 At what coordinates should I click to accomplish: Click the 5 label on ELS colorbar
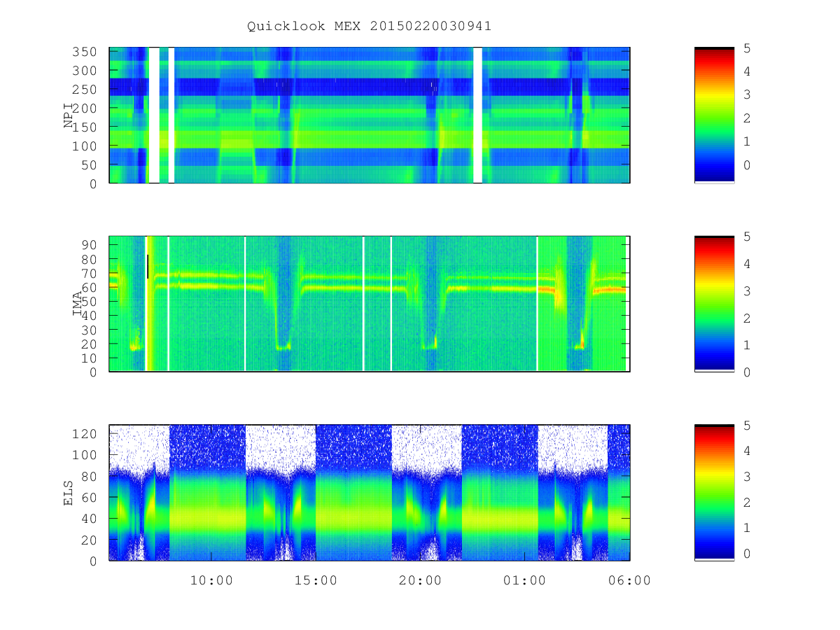748,425
